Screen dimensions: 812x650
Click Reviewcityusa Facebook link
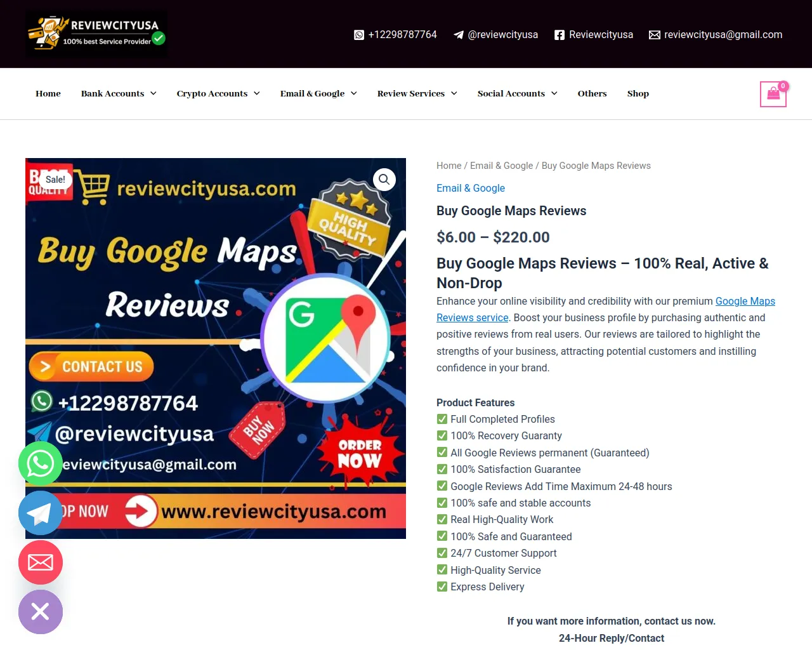601,35
